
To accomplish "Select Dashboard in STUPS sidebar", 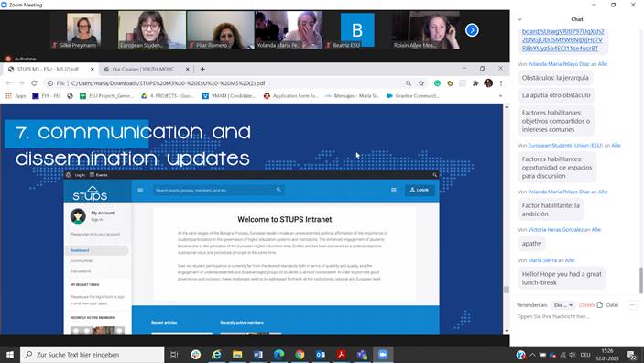I will (x=97, y=250).
